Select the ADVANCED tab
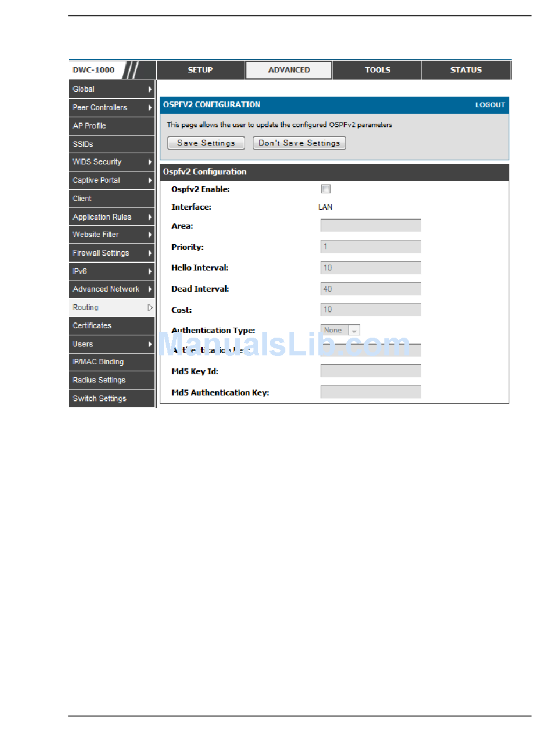This screenshot has height=752, width=560. [x=289, y=70]
